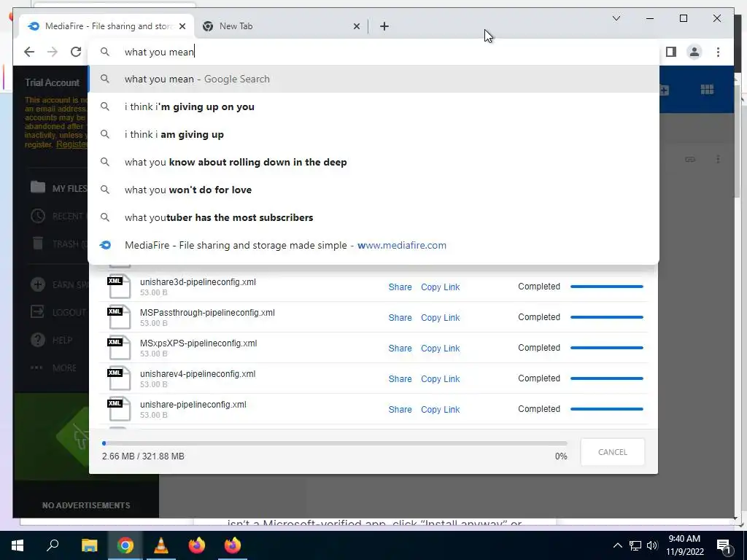Click Copy Link for MSPassthrough-pipelineconfig.xml
Screen dimensions: 747x560
click(440, 318)
